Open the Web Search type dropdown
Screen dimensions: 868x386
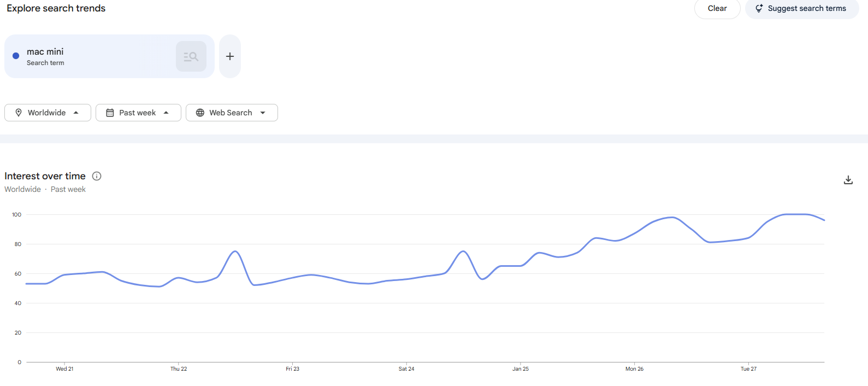[232, 113]
